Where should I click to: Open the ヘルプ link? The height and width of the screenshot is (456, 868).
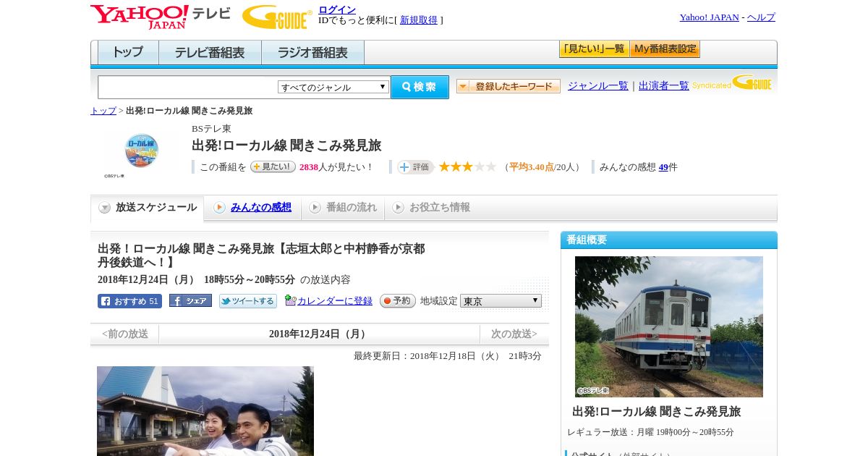click(761, 17)
